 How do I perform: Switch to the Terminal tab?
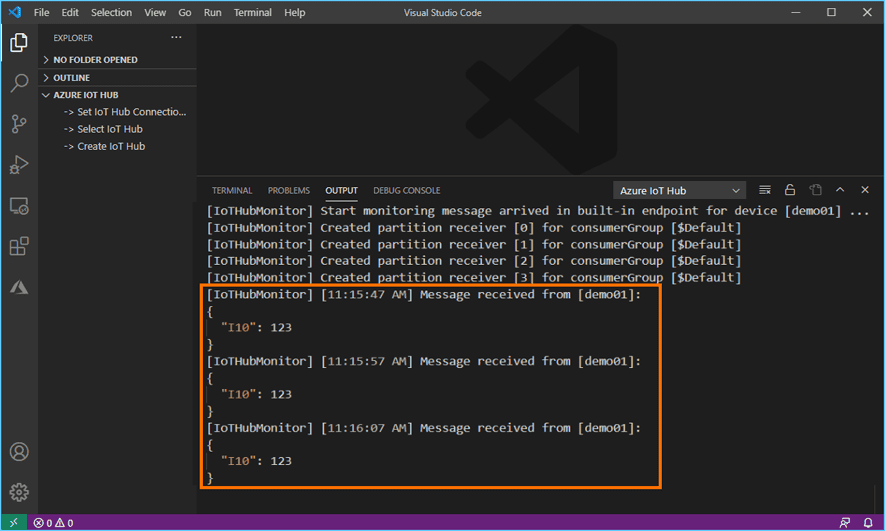point(232,191)
